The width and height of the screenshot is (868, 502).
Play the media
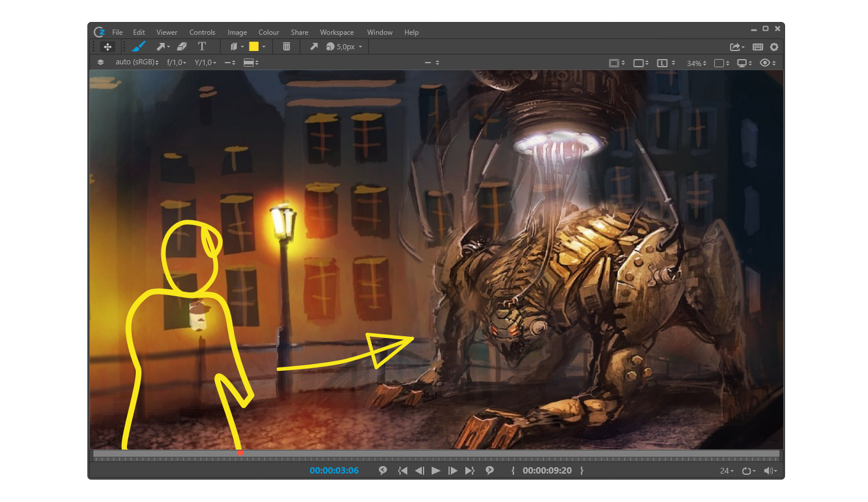[x=436, y=471]
